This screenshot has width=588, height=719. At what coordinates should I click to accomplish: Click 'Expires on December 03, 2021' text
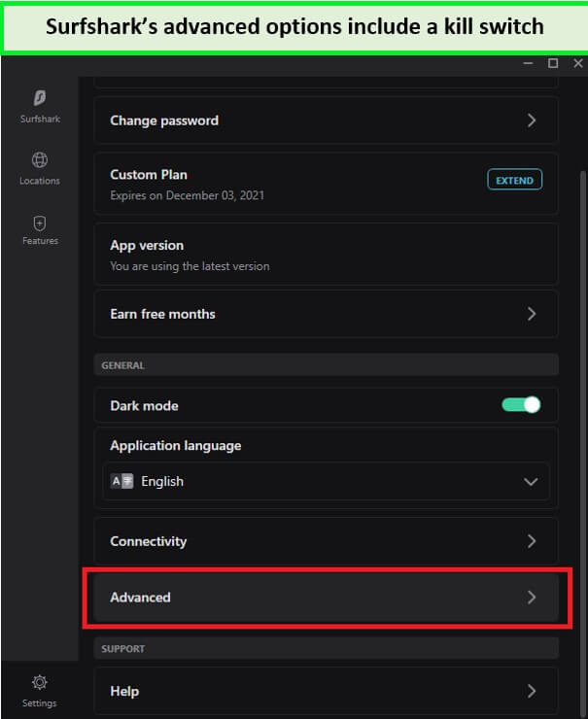[x=188, y=196]
